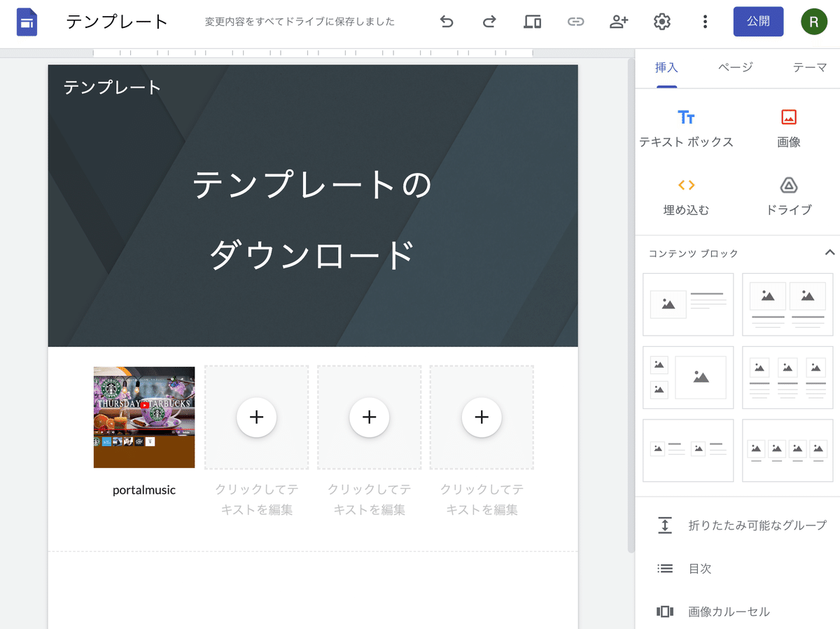The image size is (840, 629).
Task: Open the device preview mode
Action: [x=532, y=22]
